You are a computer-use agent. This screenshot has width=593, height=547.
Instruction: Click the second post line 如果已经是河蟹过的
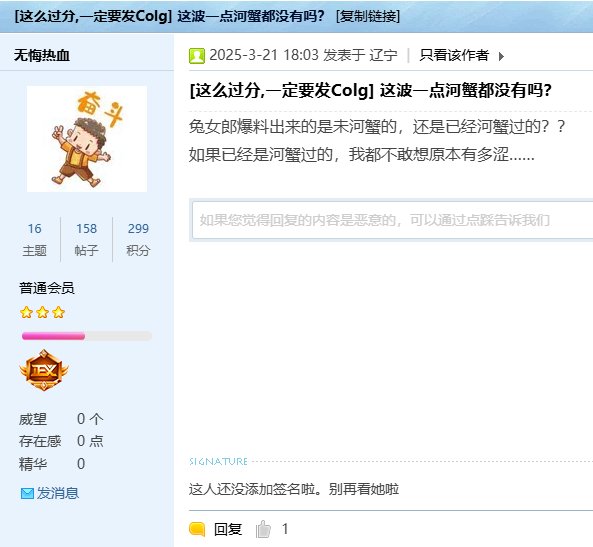coord(362,155)
